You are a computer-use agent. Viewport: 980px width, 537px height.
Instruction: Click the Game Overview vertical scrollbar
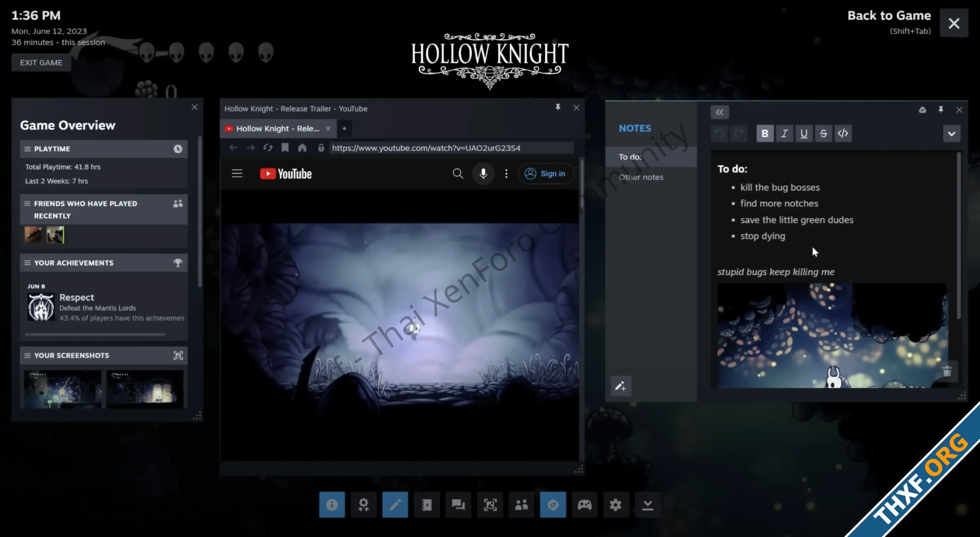[200, 211]
